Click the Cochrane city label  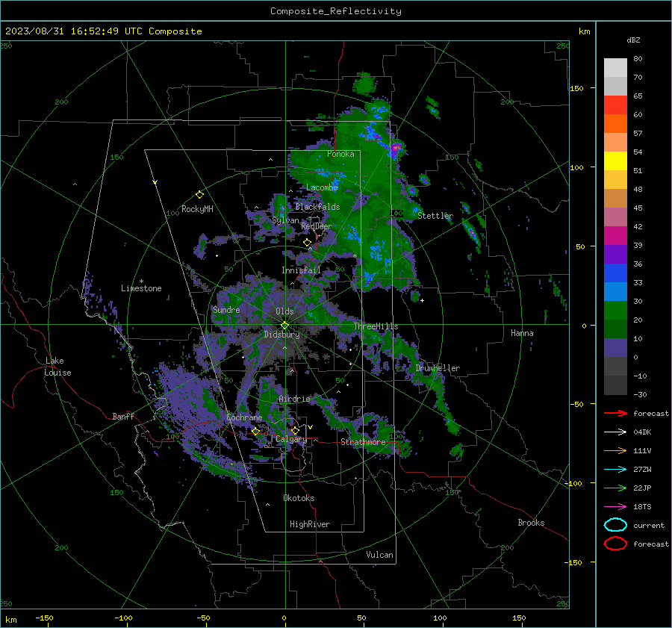click(x=244, y=417)
